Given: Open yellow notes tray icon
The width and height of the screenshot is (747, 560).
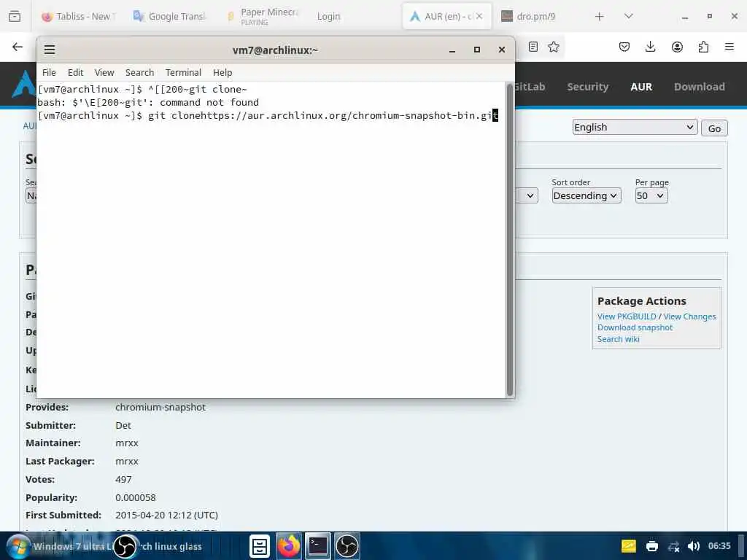Looking at the screenshot, I should pyautogui.click(x=629, y=546).
